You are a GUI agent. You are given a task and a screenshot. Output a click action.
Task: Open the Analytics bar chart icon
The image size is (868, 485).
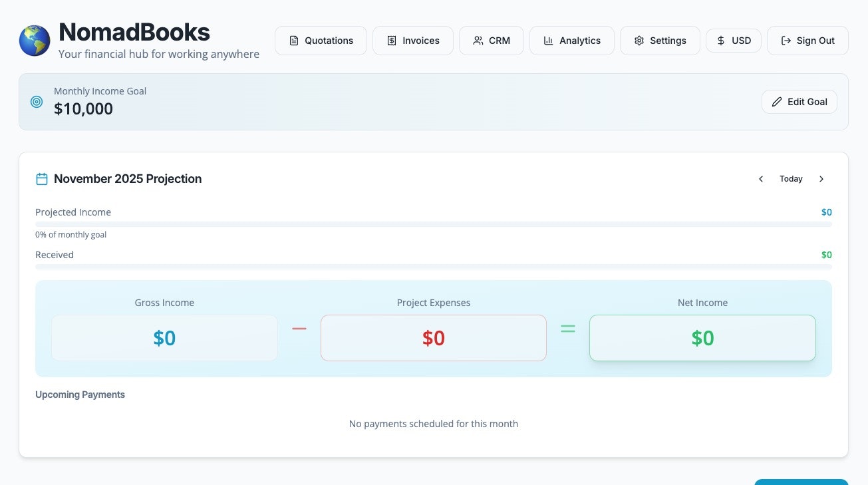[x=547, y=41]
